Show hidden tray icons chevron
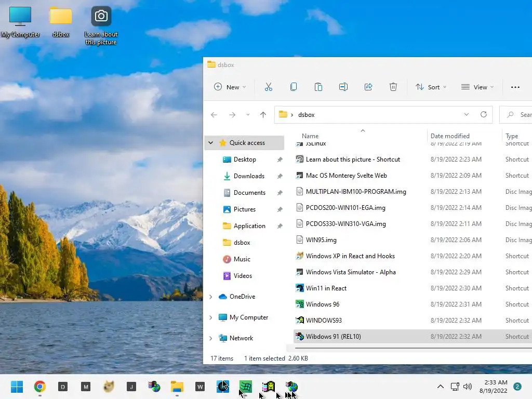 441,387
